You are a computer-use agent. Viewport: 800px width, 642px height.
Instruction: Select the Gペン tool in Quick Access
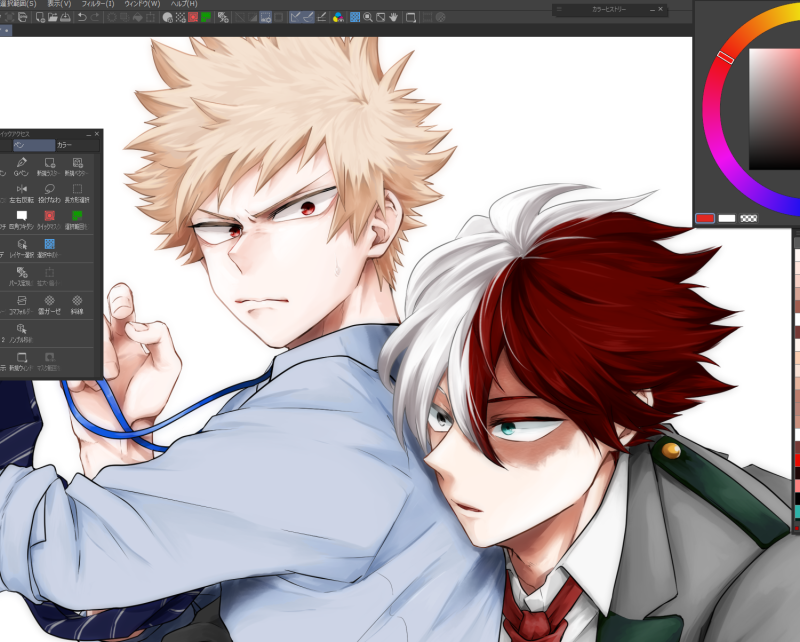(x=21, y=167)
